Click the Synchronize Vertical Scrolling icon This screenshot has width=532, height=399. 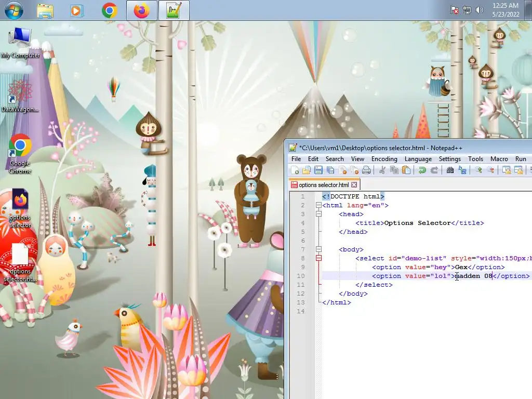click(506, 170)
